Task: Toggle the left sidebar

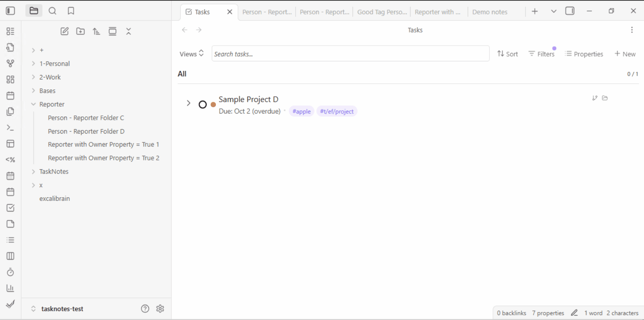Action: (10, 11)
